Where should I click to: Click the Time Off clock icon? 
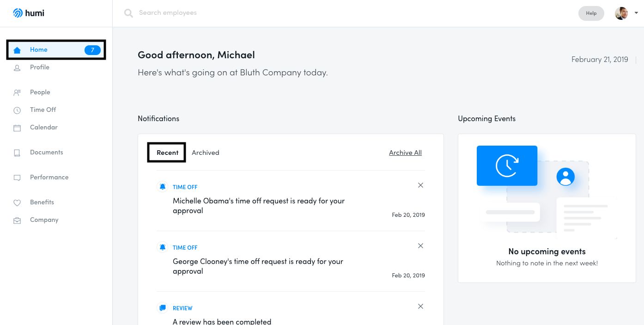[x=17, y=110]
